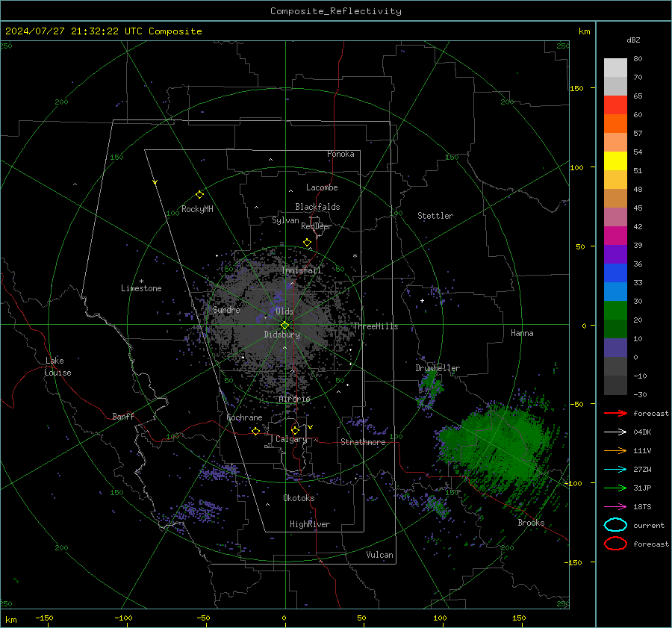Screen dimensions: 672x628
Task: Click the yellow diamond marker near RockyMH
Action: click(199, 195)
